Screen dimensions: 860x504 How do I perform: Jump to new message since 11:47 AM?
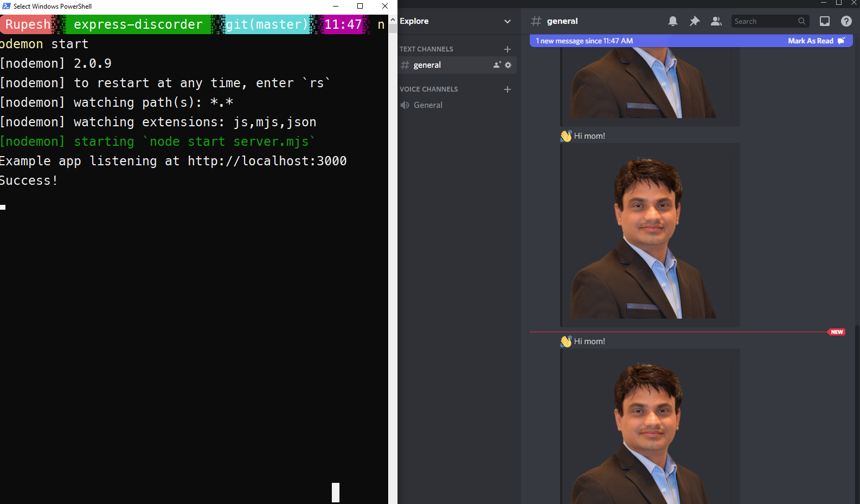585,41
